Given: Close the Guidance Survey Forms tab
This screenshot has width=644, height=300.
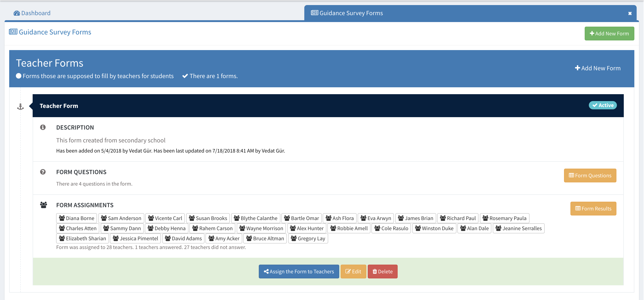Looking at the screenshot, I should pyautogui.click(x=630, y=14).
